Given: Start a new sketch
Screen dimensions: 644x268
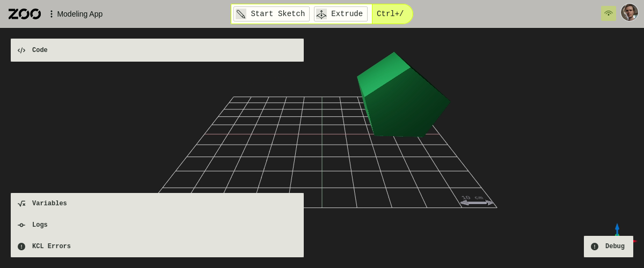Looking at the screenshot, I should pos(272,14).
